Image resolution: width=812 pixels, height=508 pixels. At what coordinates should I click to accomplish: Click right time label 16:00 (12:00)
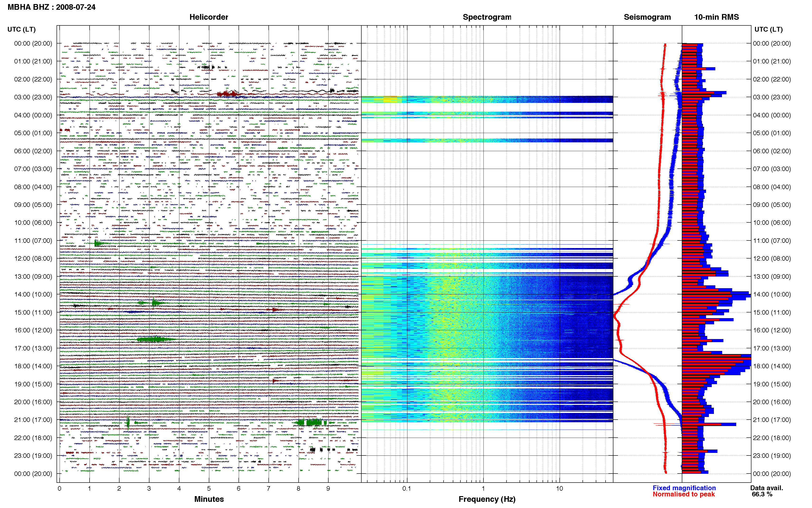tap(772, 330)
